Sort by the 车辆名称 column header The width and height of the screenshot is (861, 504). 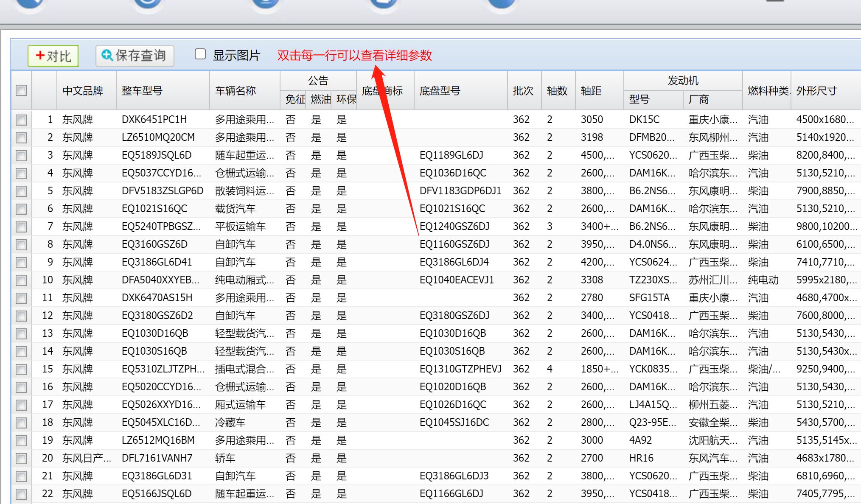coord(245,90)
